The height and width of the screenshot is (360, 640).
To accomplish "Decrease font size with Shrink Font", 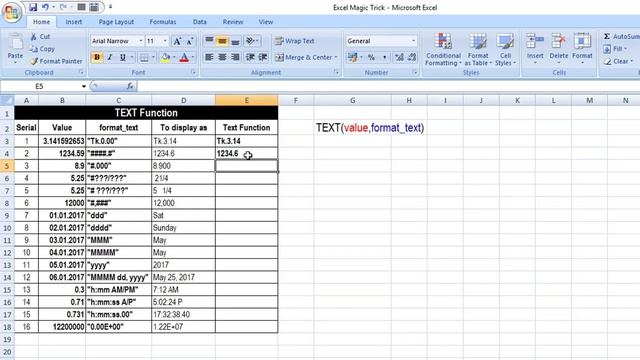I will point(190,41).
